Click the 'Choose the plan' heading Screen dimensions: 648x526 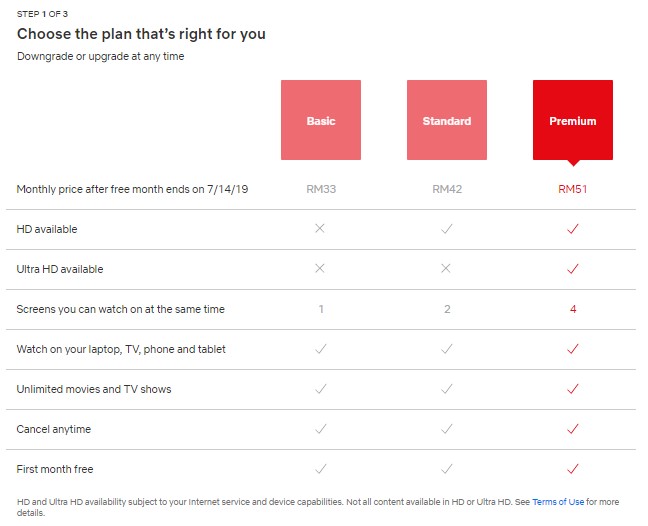(x=141, y=34)
